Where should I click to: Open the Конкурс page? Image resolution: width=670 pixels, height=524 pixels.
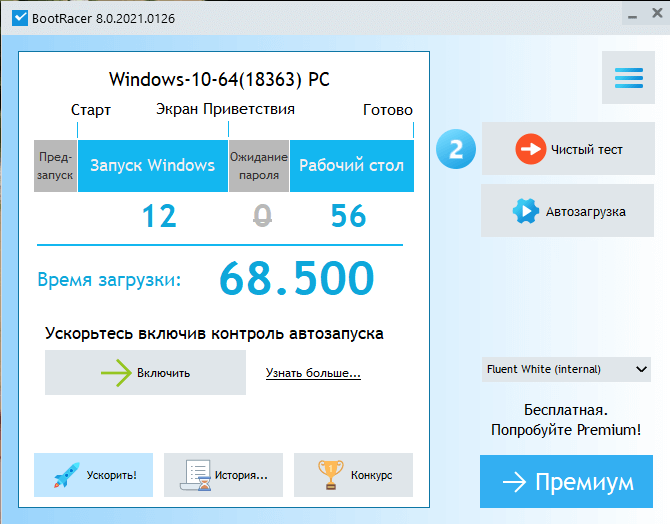pyautogui.click(x=353, y=475)
